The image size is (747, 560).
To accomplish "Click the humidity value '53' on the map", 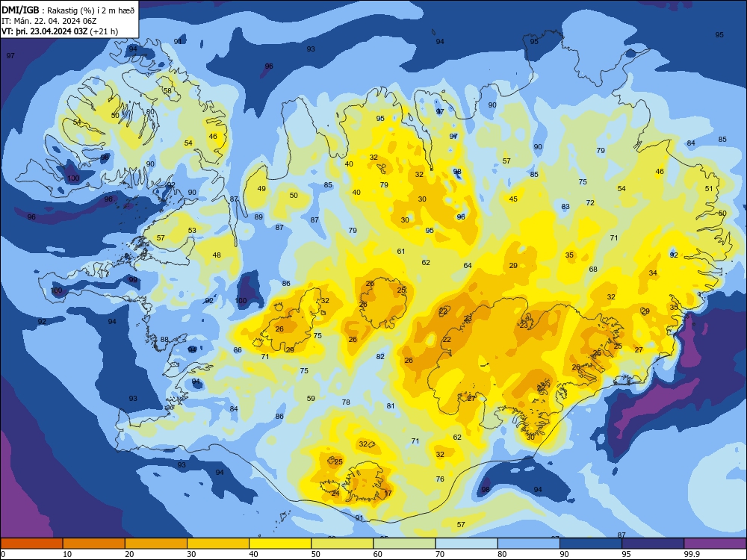I will tap(192, 230).
